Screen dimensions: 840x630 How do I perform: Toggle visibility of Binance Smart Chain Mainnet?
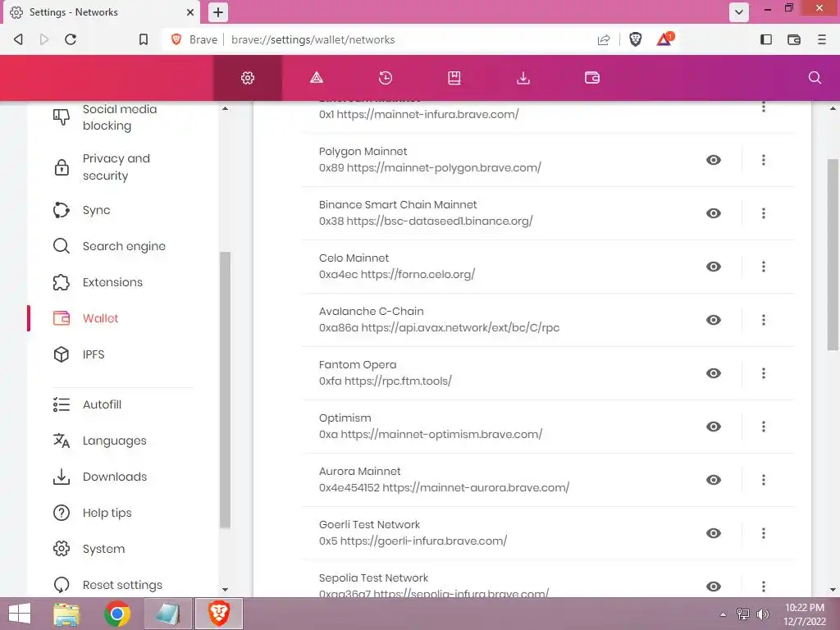click(714, 213)
